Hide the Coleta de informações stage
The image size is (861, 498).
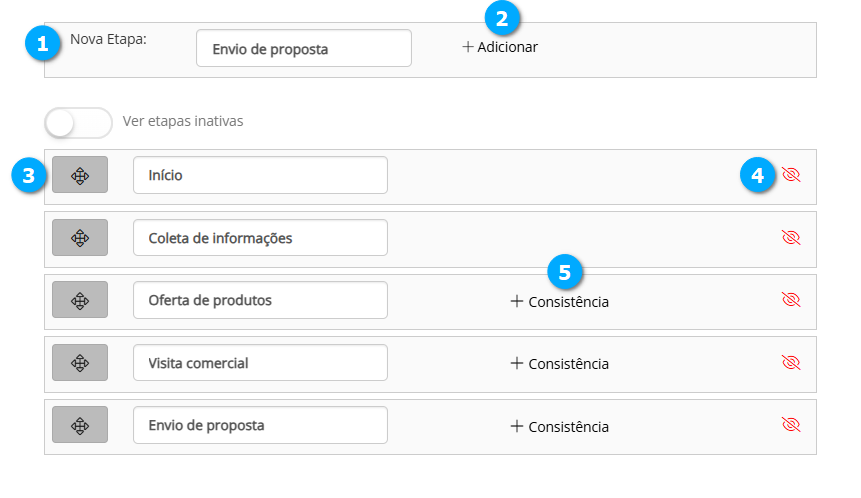(791, 238)
